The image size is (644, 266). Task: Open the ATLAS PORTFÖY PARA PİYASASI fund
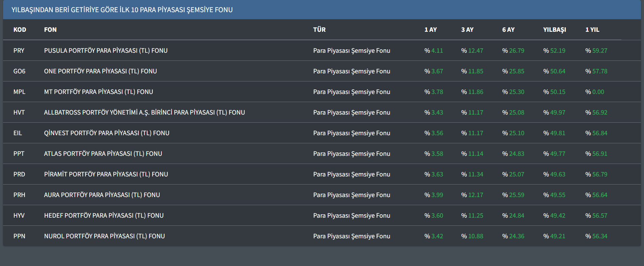click(103, 154)
